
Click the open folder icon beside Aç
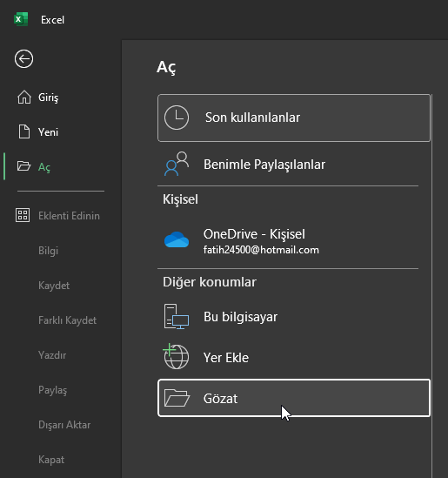tap(23, 166)
